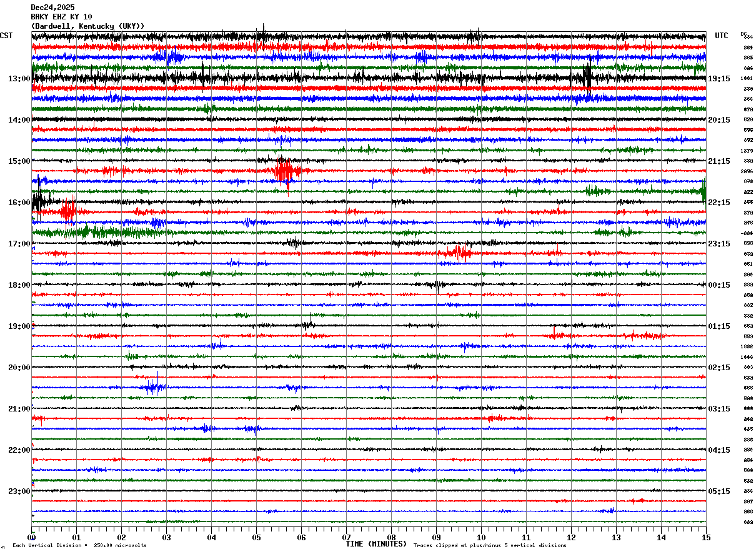Viewport: 756px width, 554px height.
Task: Click the 15 minute axis tick label
Action: coord(706,537)
